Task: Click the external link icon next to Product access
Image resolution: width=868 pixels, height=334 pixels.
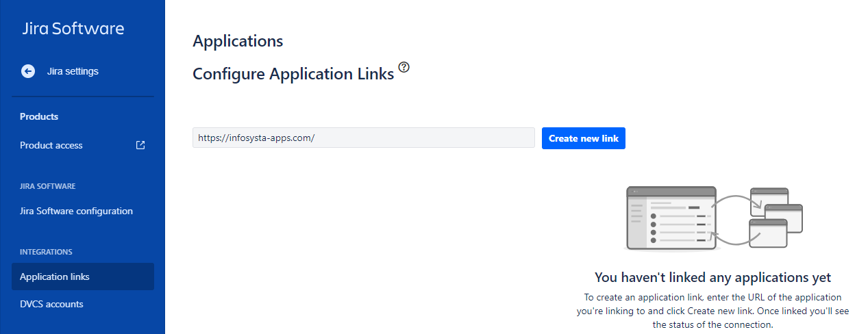Action: [140, 145]
